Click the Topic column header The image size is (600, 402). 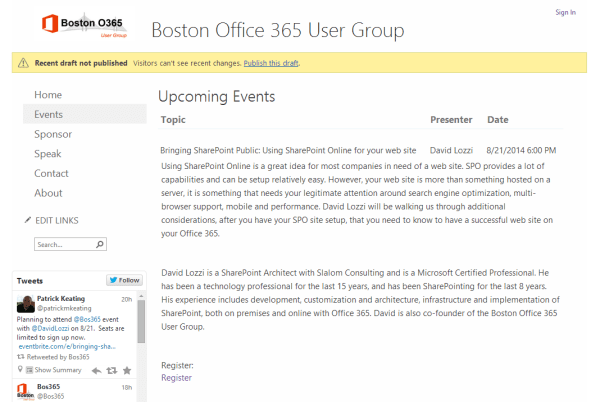tap(173, 120)
